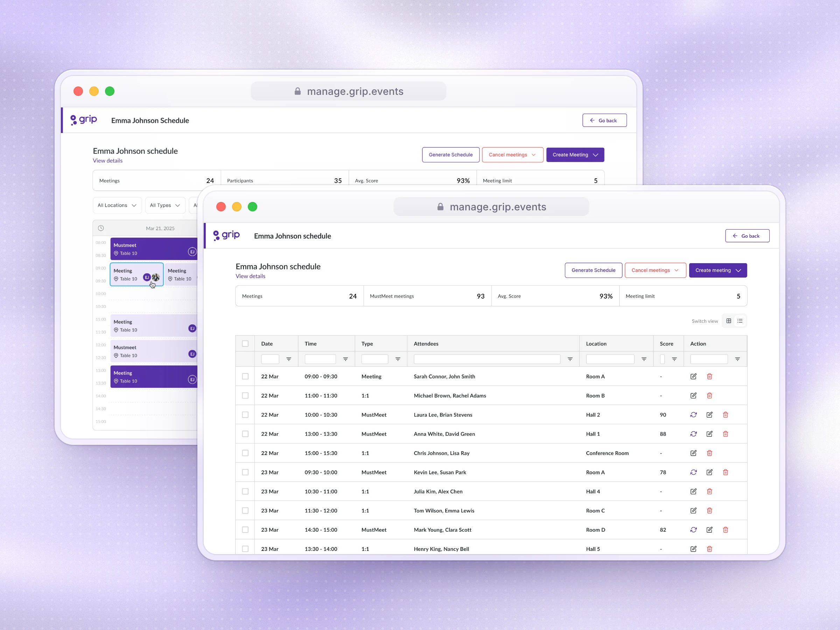This screenshot has width=840, height=630.
Task: Click the front Generate Schedule button
Action: click(x=593, y=271)
